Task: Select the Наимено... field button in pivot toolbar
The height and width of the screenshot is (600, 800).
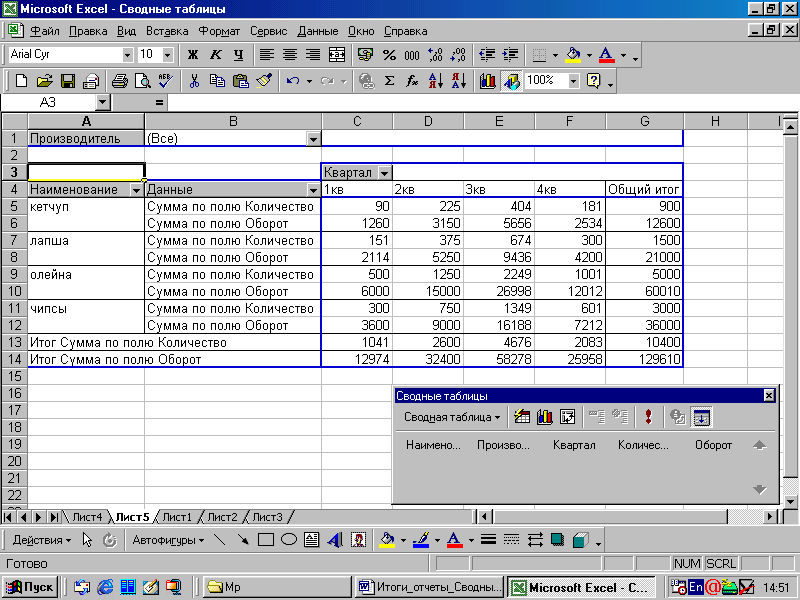Action: [x=433, y=445]
